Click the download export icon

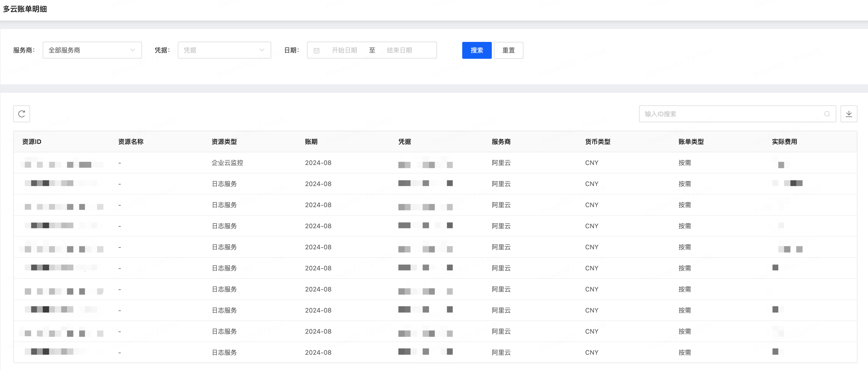point(849,114)
